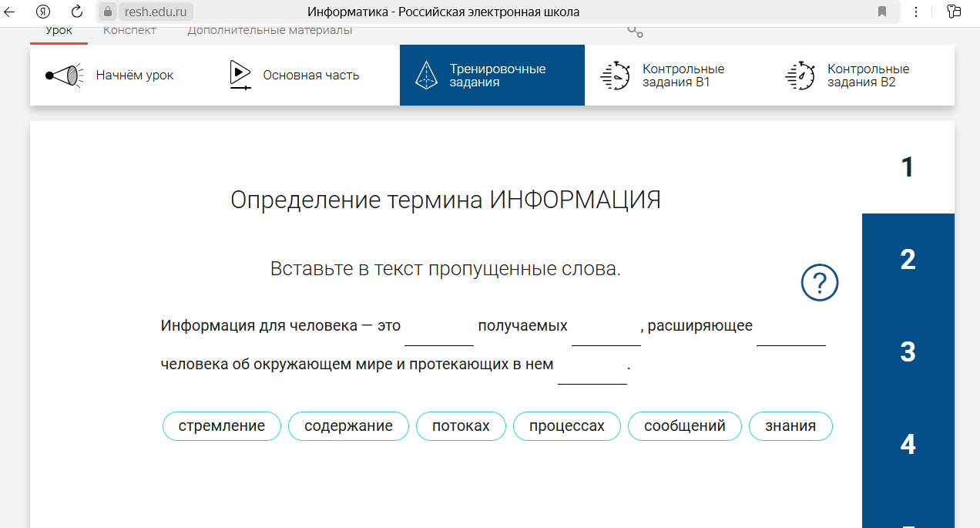Click the resh.edu.ru address field
980x528 pixels.
154,12
